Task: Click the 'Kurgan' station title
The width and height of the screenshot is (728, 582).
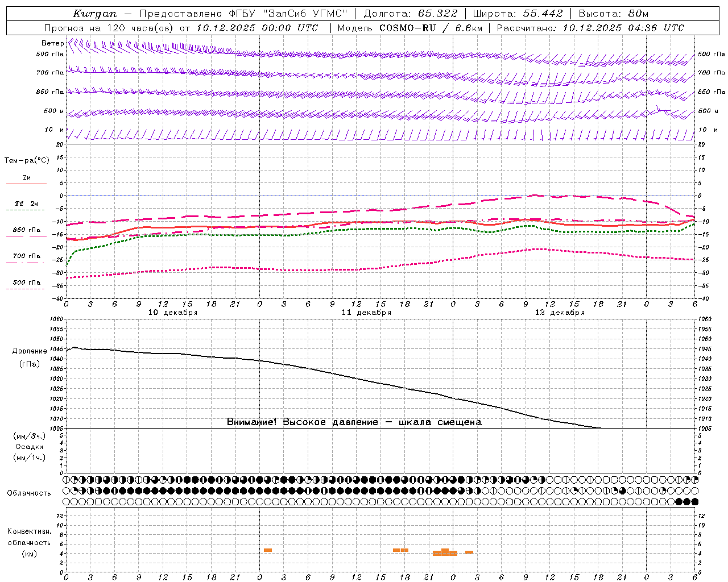Action: [95, 14]
